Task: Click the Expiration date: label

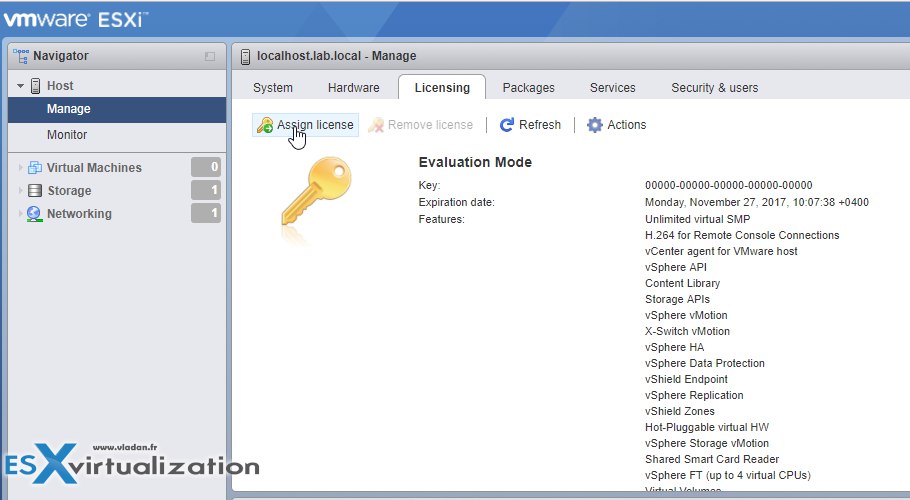Action: pos(457,202)
